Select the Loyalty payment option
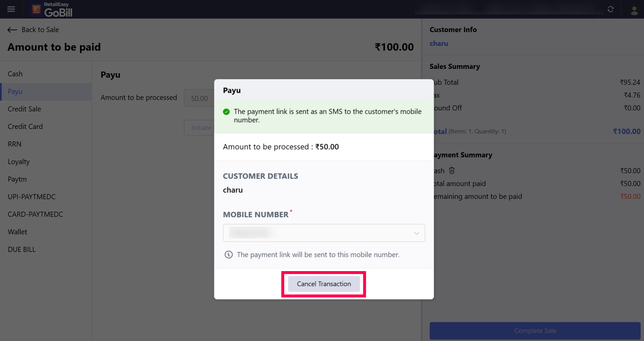 pyautogui.click(x=19, y=162)
